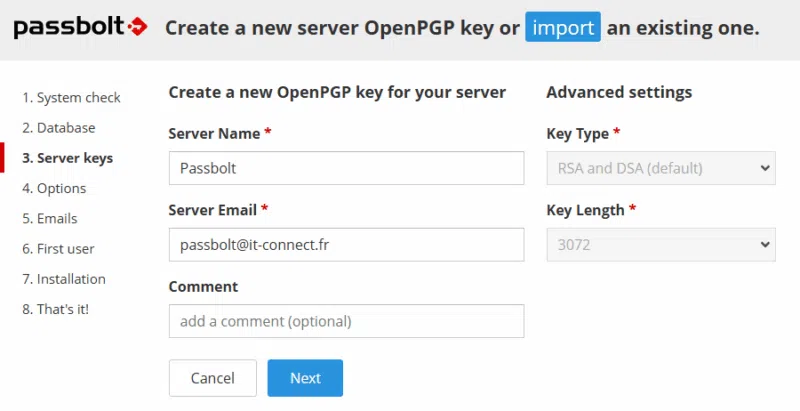Viewport: 800px width, 411px height.
Task: Open the Key Length dropdown
Action: click(660, 244)
